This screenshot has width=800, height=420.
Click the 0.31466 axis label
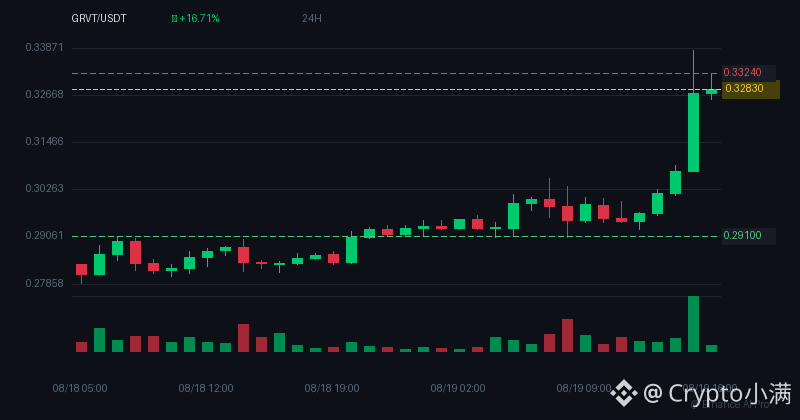pos(45,141)
